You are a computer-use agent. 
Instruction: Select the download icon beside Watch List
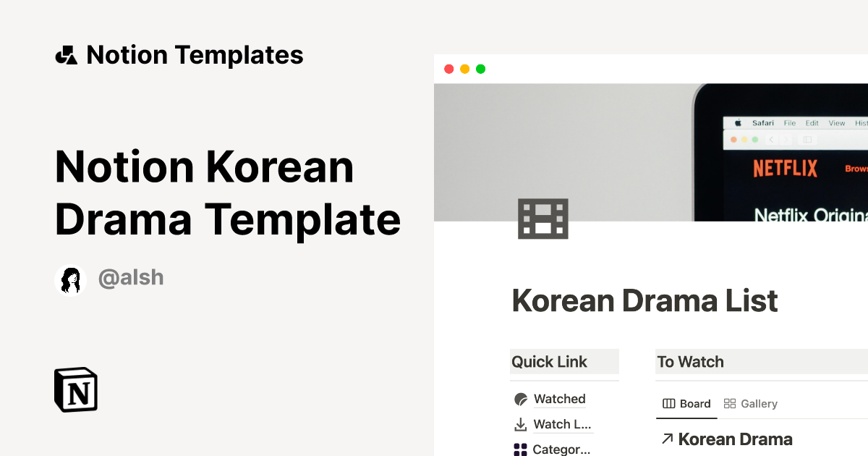click(x=521, y=424)
